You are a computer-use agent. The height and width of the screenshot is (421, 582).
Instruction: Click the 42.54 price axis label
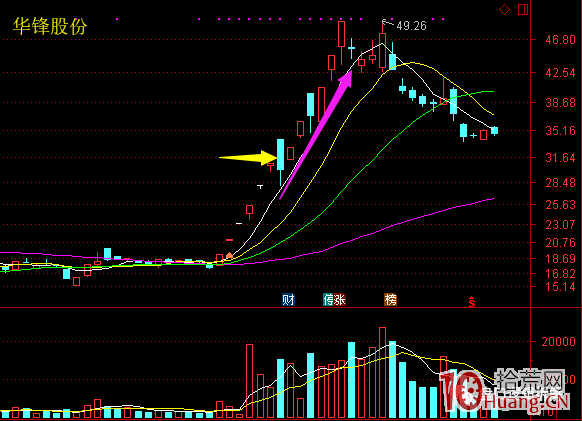560,72
